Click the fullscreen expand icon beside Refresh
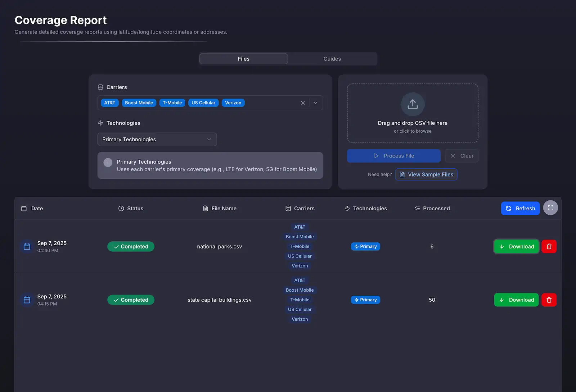 point(550,208)
